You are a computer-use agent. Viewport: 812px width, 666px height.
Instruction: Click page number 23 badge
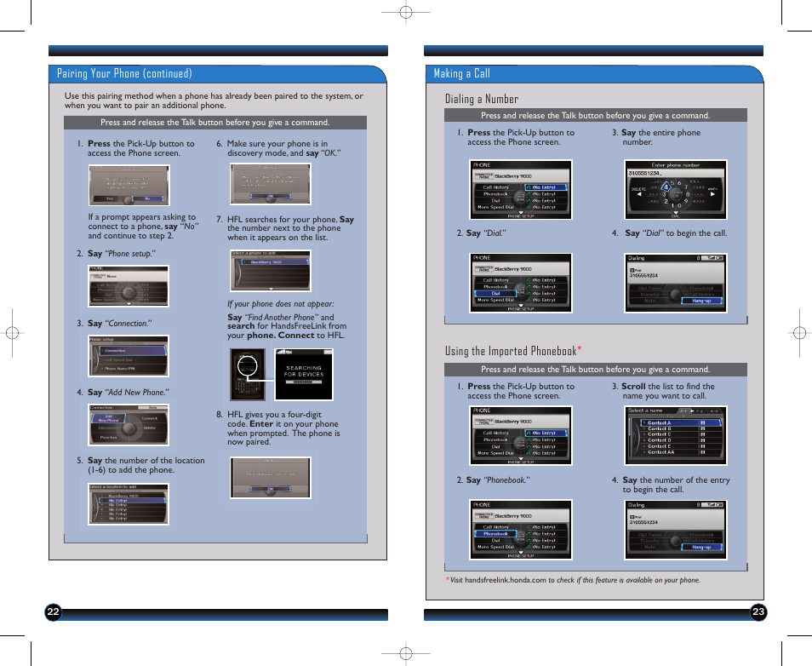(758, 611)
